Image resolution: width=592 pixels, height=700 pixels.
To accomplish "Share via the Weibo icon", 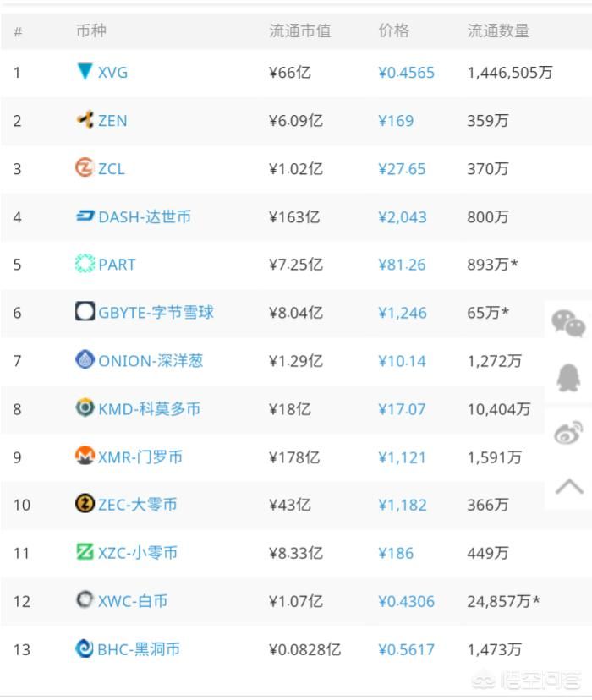I will pos(568,432).
